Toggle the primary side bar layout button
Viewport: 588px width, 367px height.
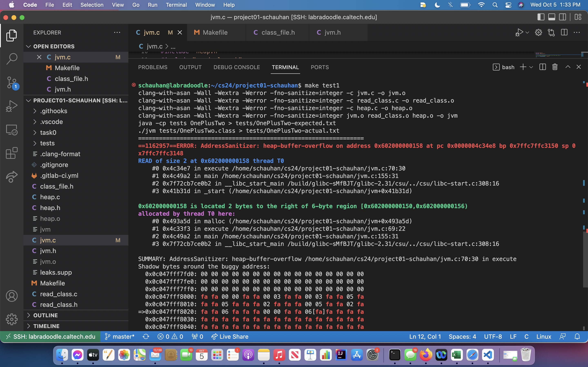pos(541,17)
